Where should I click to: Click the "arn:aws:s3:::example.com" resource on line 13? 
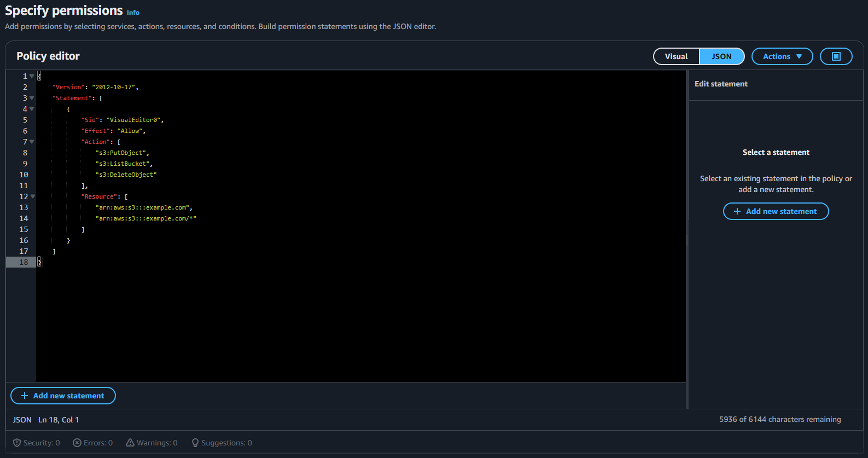click(x=142, y=207)
